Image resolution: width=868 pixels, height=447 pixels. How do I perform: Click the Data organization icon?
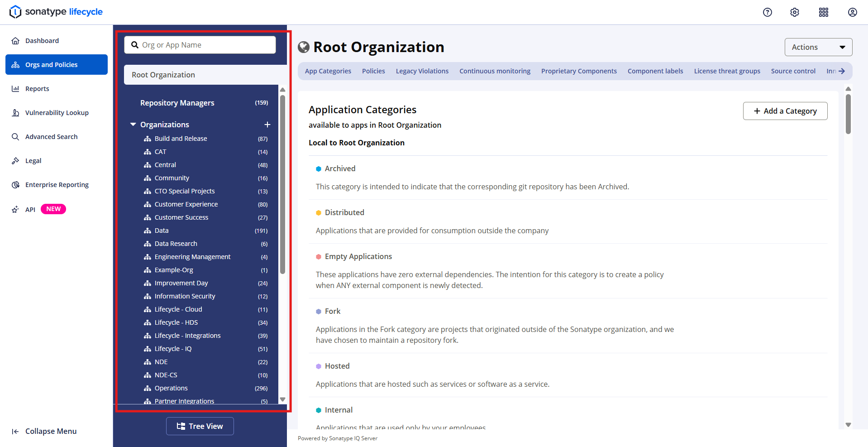pyautogui.click(x=148, y=231)
